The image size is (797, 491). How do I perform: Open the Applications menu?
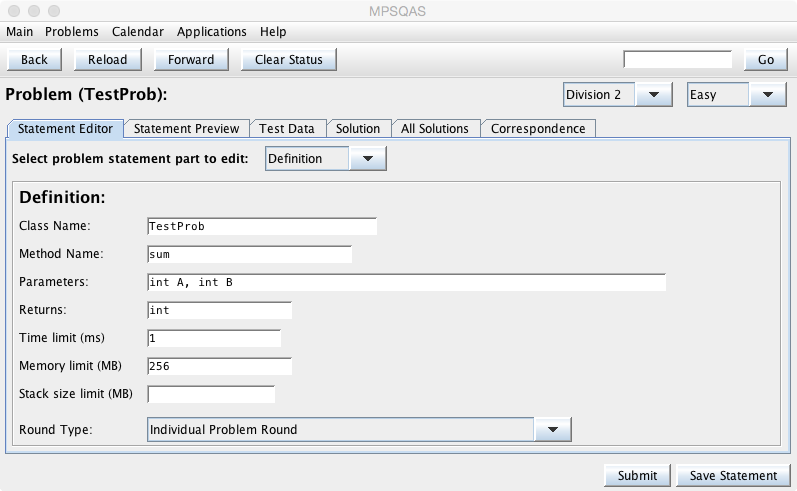click(212, 32)
